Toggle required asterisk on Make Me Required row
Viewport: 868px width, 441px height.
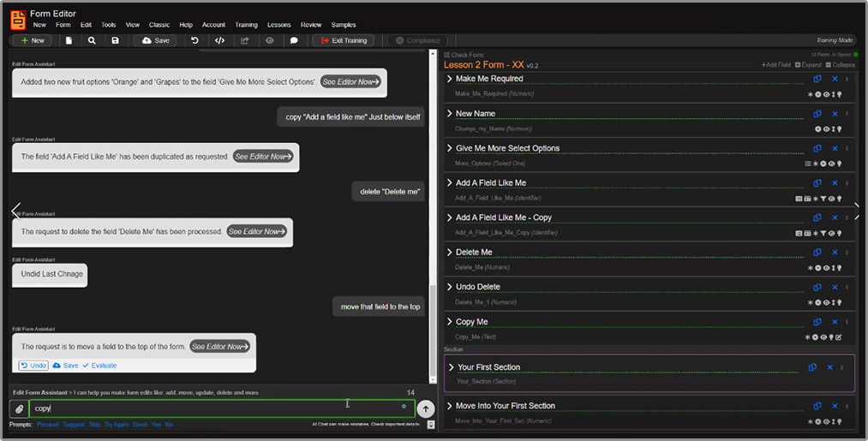pyautogui.click(x=811, y=94)
